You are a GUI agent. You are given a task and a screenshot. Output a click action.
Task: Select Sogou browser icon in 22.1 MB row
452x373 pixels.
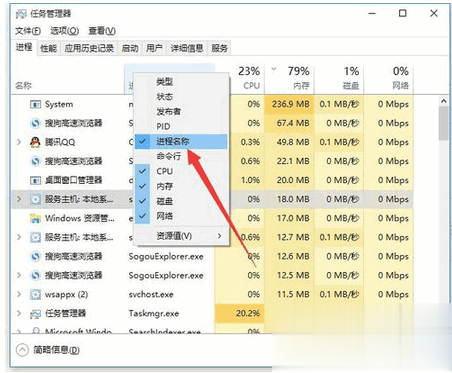tap(35, 161)
